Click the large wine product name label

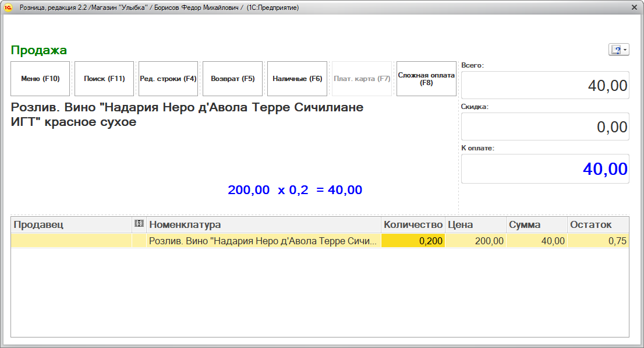click(x=187, y=114)
